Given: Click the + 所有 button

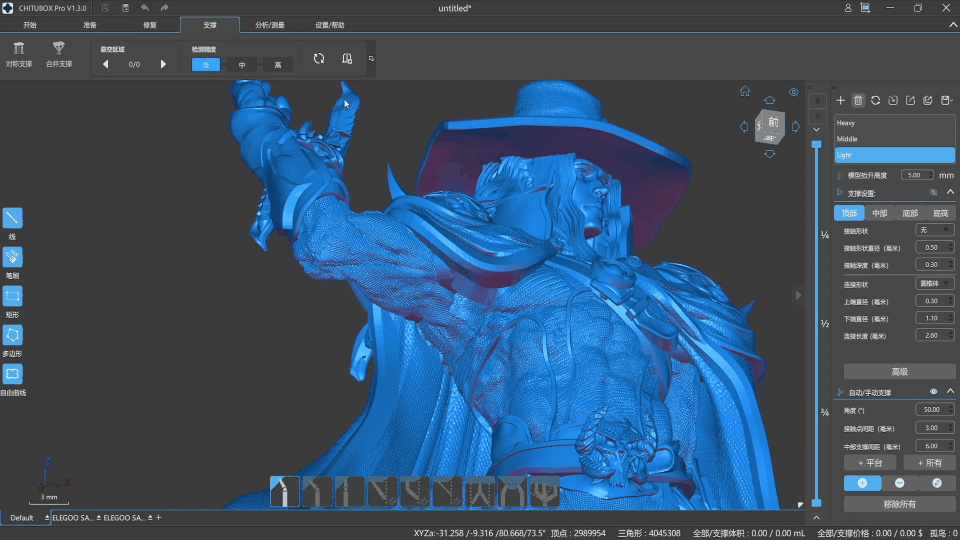Looking at the screenshot, I should [929, 463].
